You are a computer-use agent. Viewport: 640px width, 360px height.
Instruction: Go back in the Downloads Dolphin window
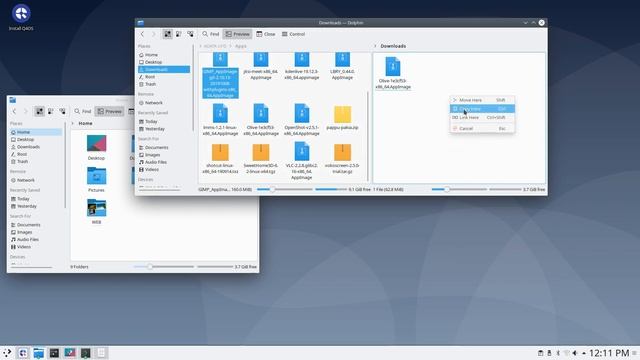142,34
